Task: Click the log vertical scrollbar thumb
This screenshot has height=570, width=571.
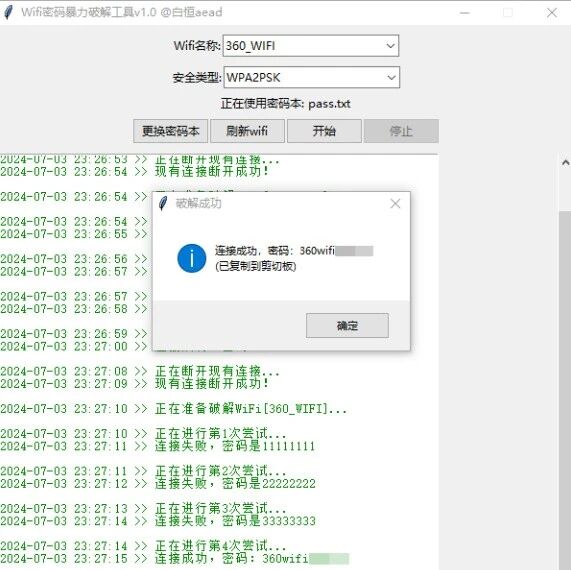Action: click(x=565, y=390)
